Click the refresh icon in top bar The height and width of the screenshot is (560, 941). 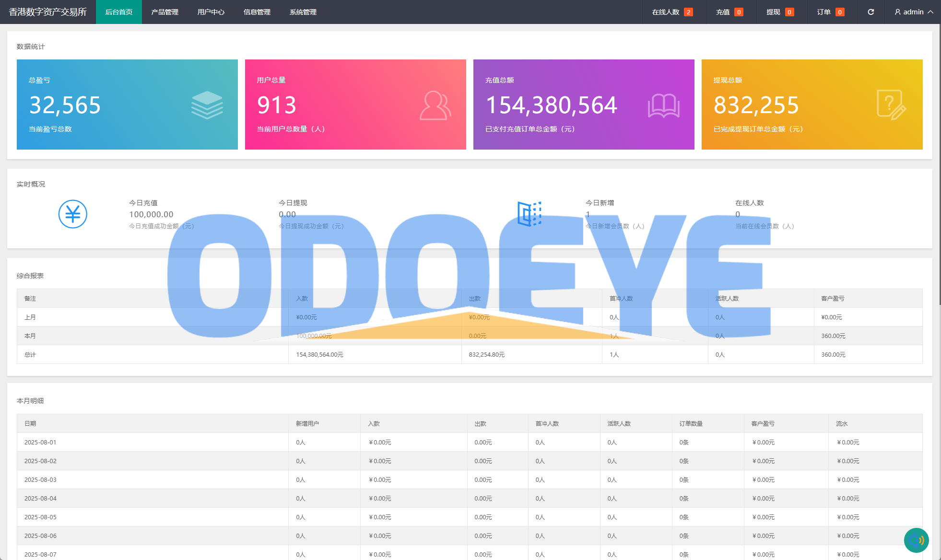tap(870, 12)
